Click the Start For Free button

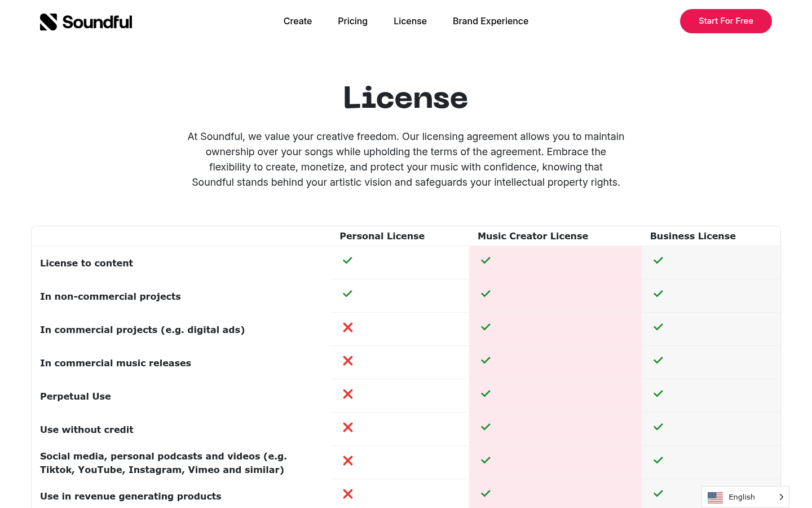click(x=726, y=21)
